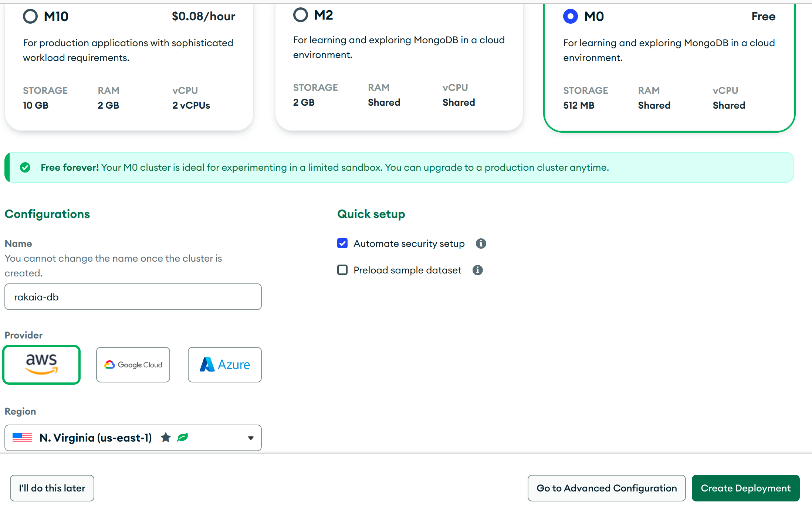This screenshot has width=812, height=514.
Task: Go to Advanced Configuration
Action: 606,488
